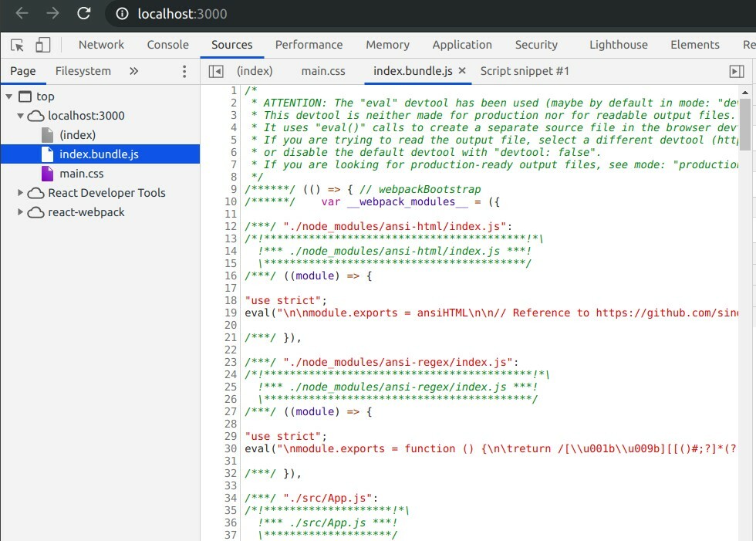Show the debugger sidebar pane

point(737,71)
